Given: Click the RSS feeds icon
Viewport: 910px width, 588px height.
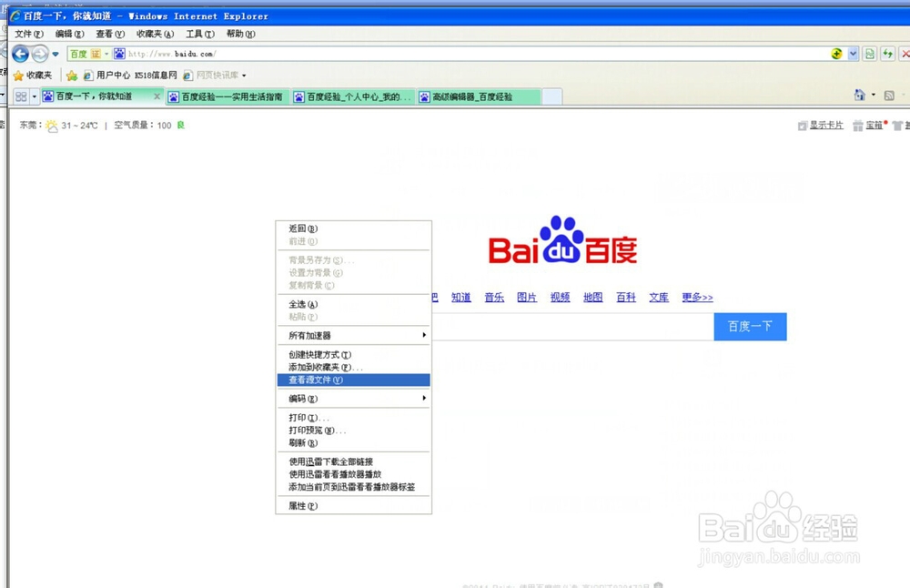Looking at the screenshot, I should coord(889,96).
